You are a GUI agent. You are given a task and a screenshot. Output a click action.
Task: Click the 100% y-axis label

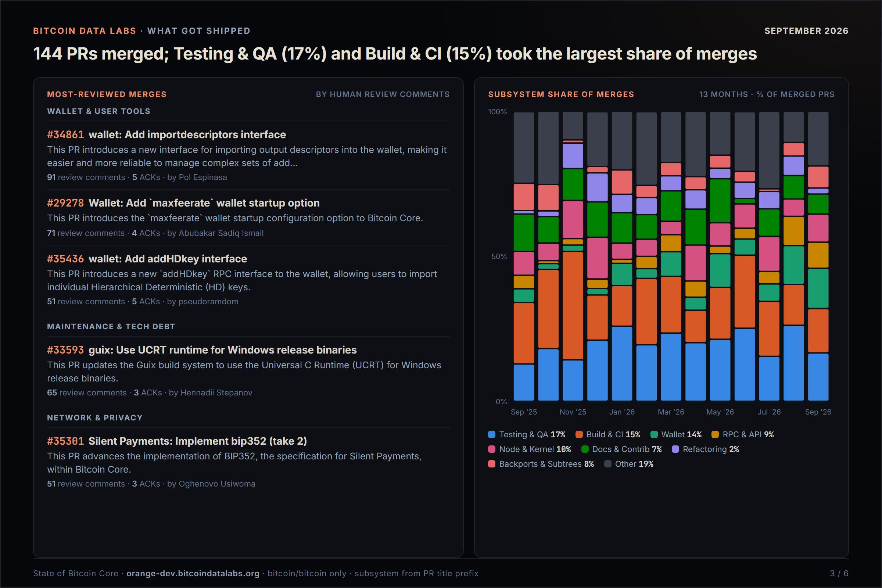[x=497, y=112]
